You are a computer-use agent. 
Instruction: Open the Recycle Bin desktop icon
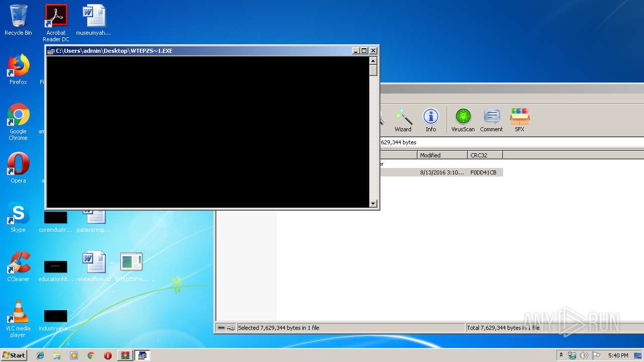pyautogui.click(x=18, y=20)
